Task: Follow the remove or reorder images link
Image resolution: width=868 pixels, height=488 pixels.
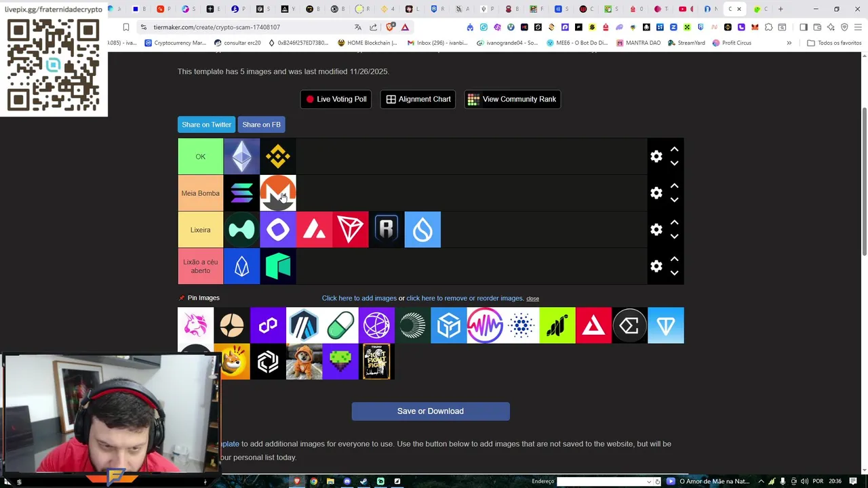Action: 465,298
